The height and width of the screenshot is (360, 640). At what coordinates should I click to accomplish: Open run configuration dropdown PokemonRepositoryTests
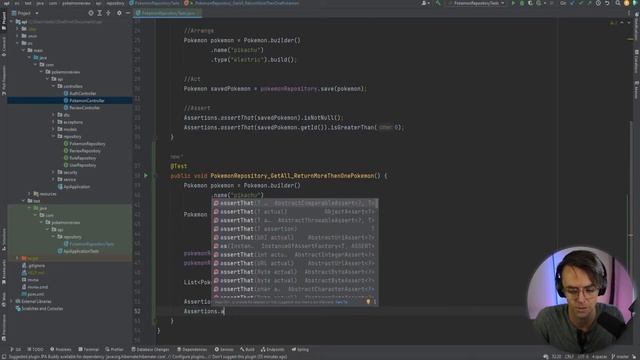tap(477, 3)
